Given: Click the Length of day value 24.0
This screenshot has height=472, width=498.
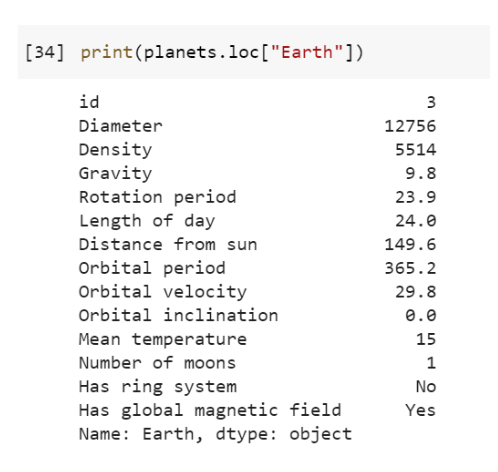Looking at the screenshot, I should [416, 221].
